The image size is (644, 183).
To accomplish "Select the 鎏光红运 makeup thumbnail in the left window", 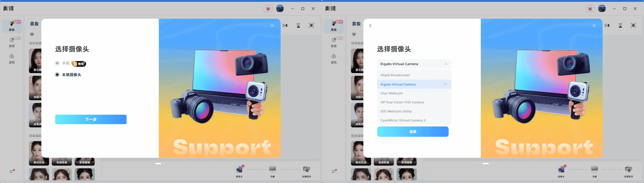I will pyautogui.click(x=39, y=153).
